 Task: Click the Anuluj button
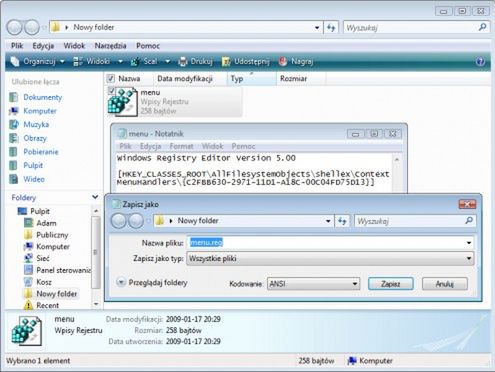[445, 284]
